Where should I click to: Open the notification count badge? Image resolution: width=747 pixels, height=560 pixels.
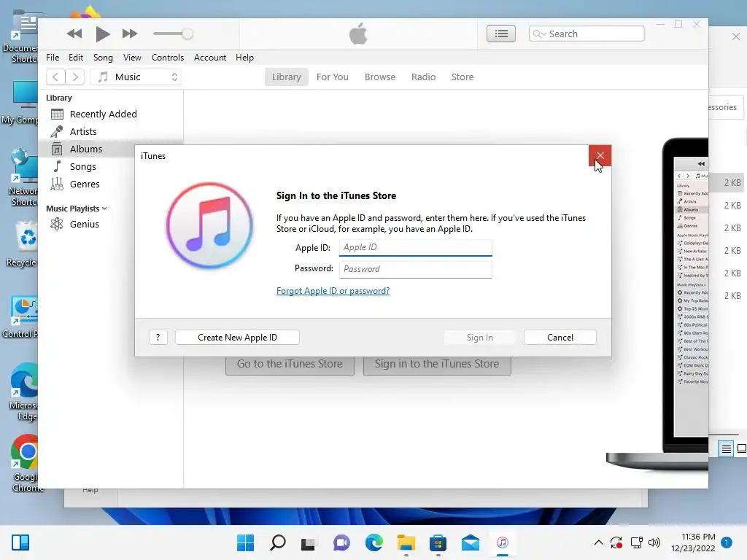click(727, 542)
